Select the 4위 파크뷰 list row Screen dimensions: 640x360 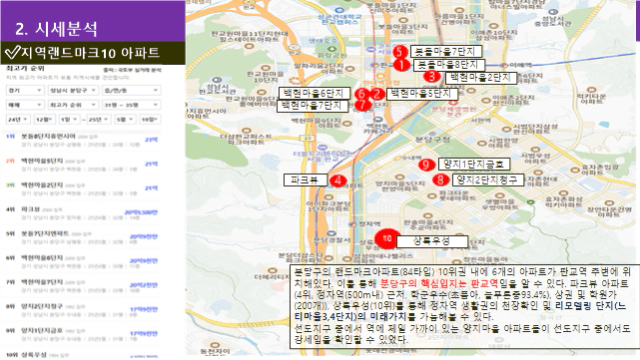point(82,212)
